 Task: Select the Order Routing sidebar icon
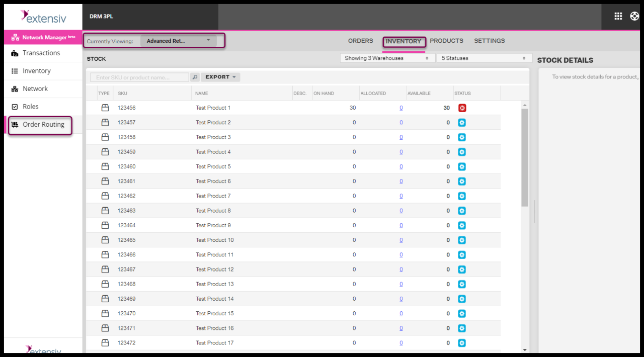click(15, 125)
